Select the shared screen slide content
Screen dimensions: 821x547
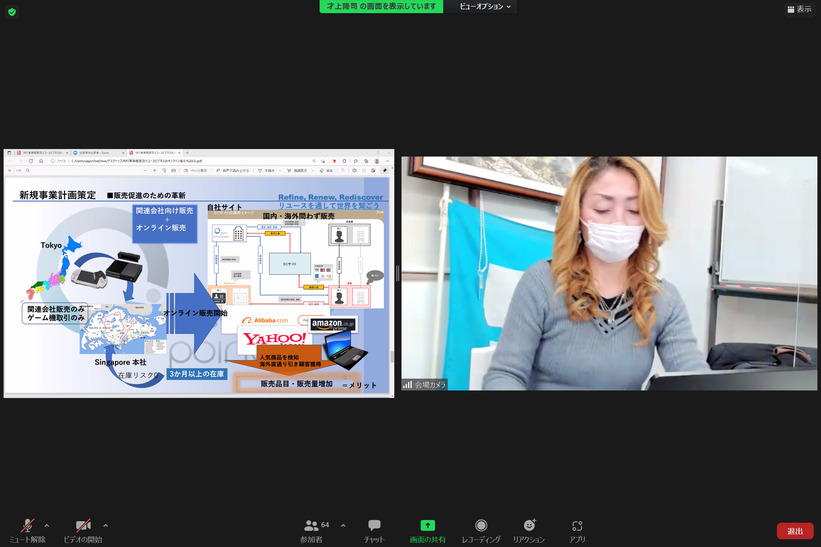[198, 285]
